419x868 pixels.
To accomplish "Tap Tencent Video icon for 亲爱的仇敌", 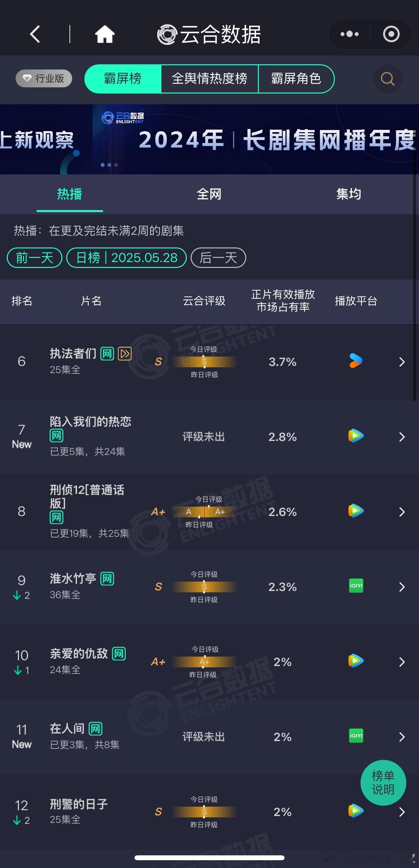I will (x=356, y=661).
